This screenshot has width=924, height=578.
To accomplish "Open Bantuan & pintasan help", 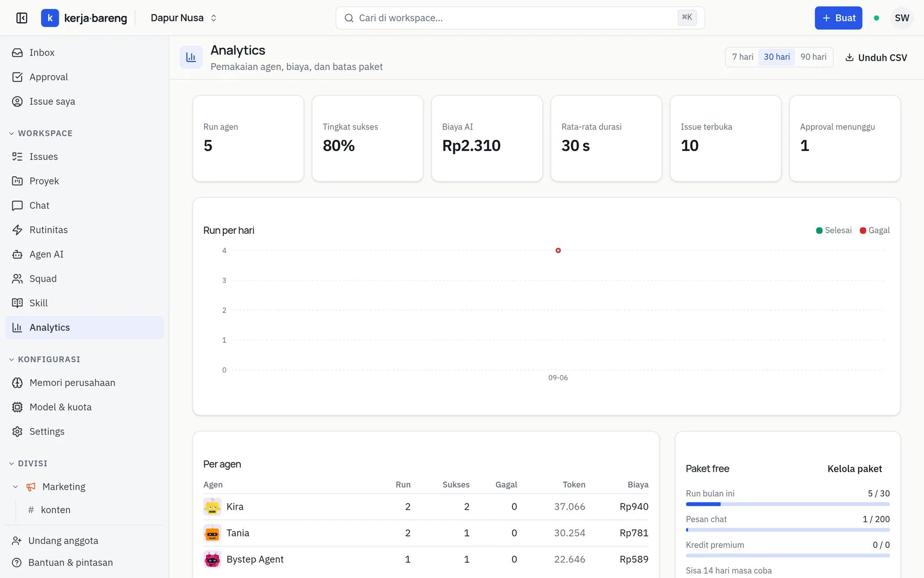I will click(63, 563).
